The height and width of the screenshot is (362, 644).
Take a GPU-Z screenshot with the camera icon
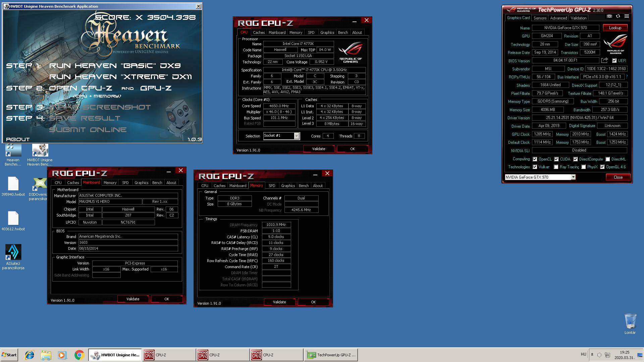click(609, 16)
